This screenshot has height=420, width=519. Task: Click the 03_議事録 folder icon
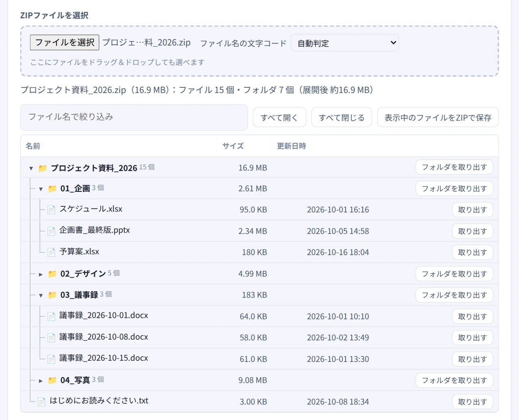[52, 295]
